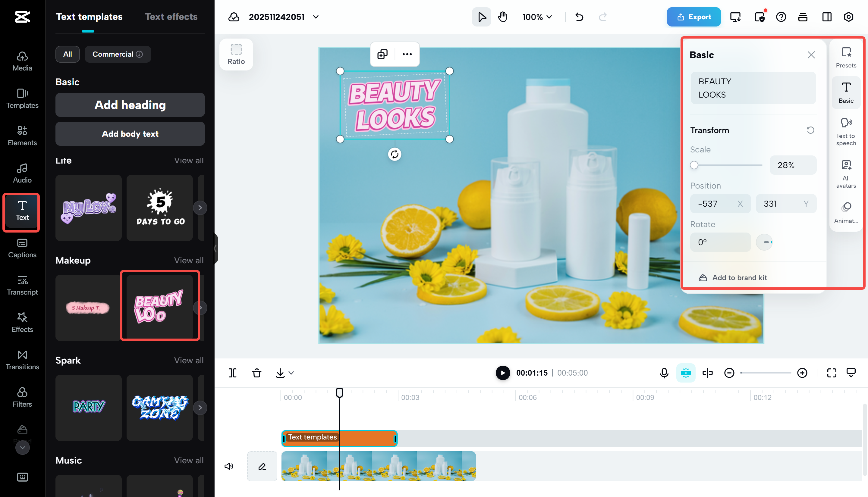Image resolution: width=868 pixels, height=497 pixels.
Task: Open the Captions sidebar tab
Action: coord(22,248)
